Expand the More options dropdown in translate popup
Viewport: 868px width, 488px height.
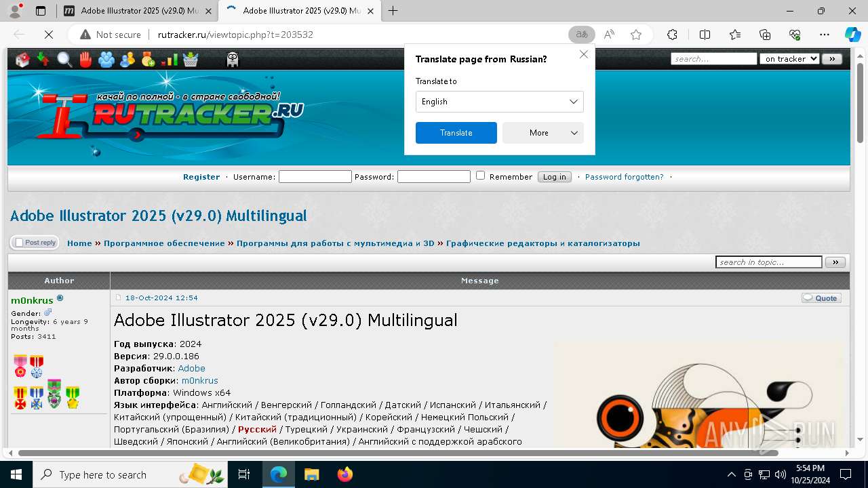pyautogui.click(x=542, y=133)
